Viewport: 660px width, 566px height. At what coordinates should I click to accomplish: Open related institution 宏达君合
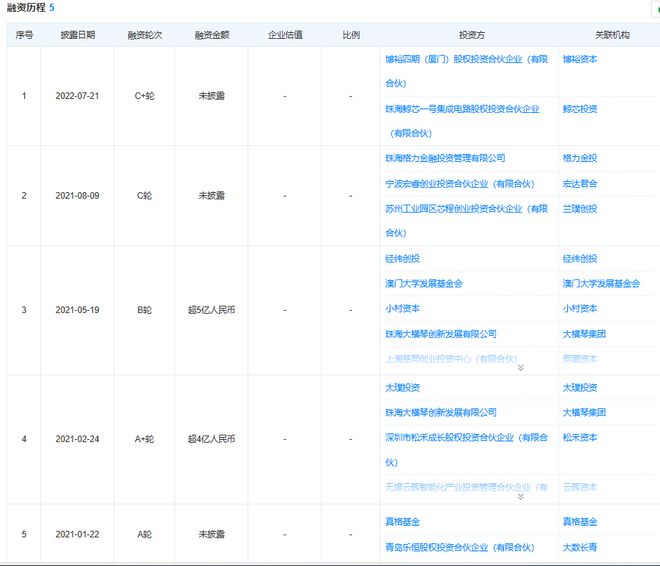pos(580,184)
